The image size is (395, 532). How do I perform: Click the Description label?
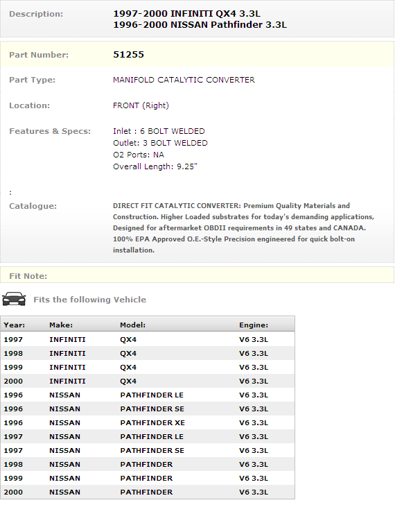[36, 15]
